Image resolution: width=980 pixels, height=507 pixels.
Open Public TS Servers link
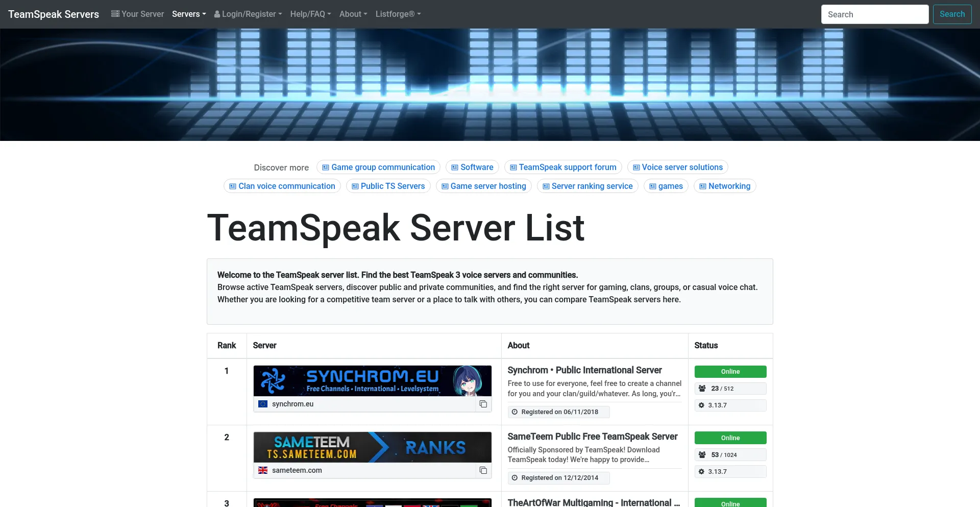pyautogui.click(x=388, y=186)
